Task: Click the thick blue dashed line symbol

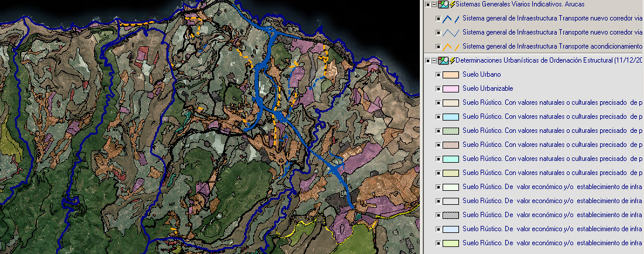Action: (x=451, y=19)
